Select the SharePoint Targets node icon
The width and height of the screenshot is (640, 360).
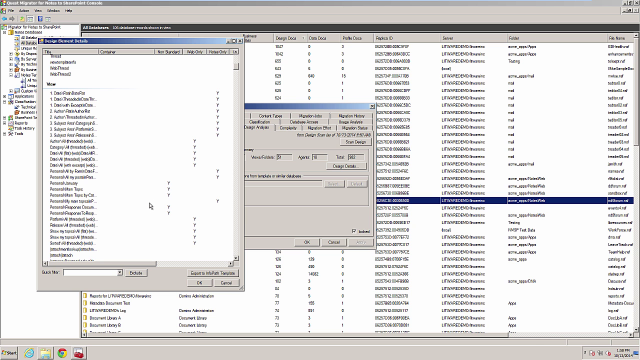tap(11, 118)
